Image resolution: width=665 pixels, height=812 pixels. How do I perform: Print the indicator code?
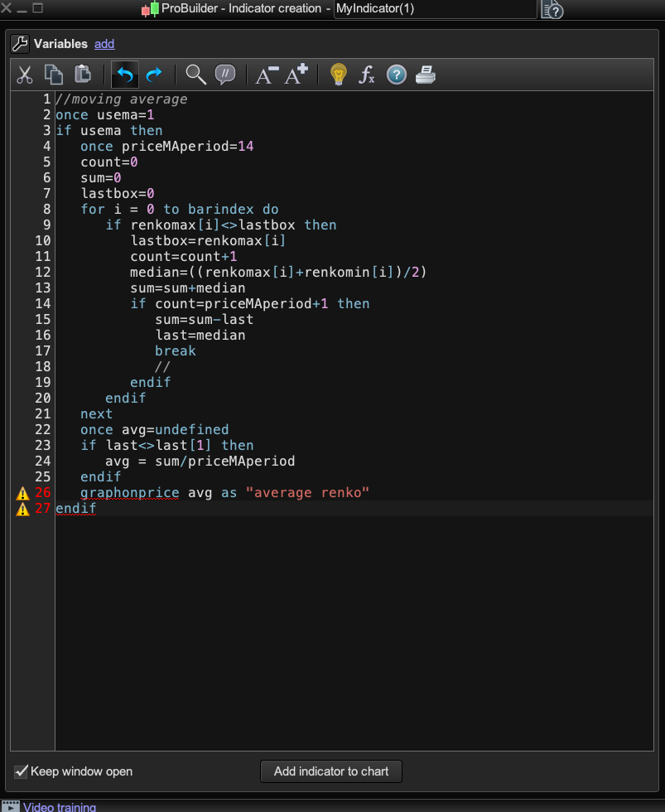point(426,75)
